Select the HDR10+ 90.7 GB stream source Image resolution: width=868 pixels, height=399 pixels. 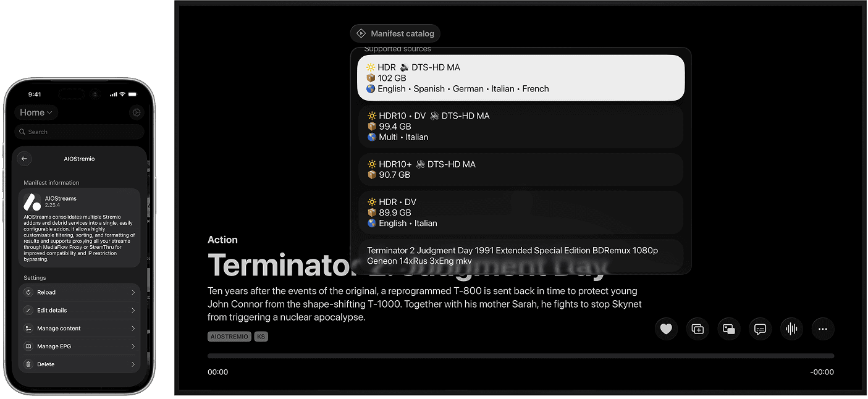coord(521,169)
